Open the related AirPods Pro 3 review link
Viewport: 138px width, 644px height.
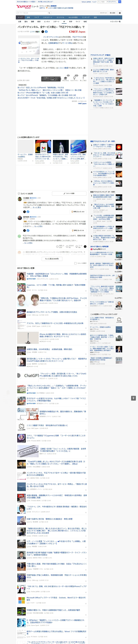pyautogui.click(x=49, y=90)
